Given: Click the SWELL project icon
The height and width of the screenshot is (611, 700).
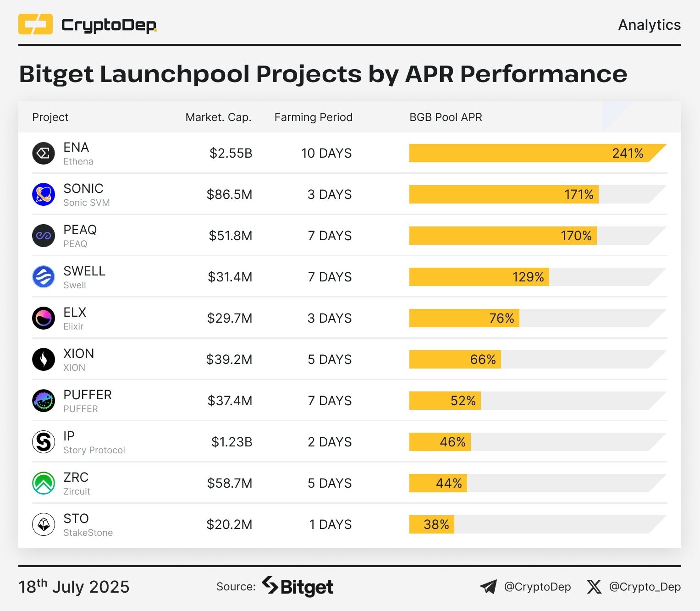Looking at the screenshot, I should coord(44,277).
